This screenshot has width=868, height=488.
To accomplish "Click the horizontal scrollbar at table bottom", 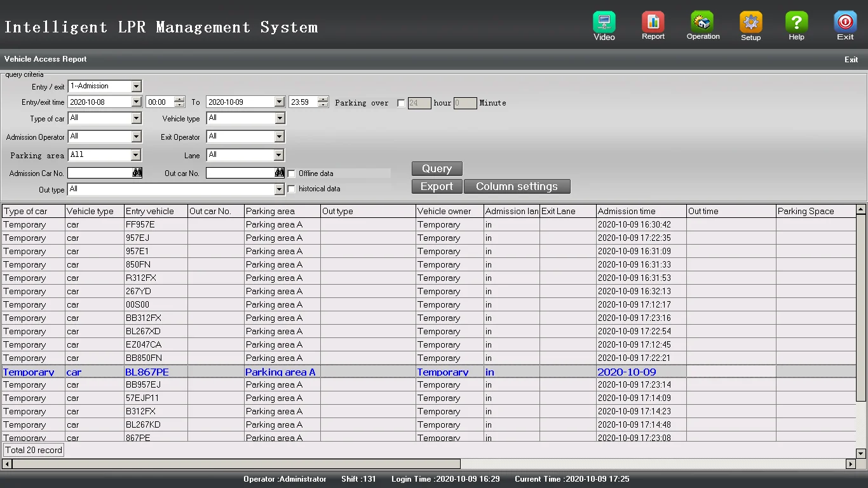I will click(x=235, y=464).
